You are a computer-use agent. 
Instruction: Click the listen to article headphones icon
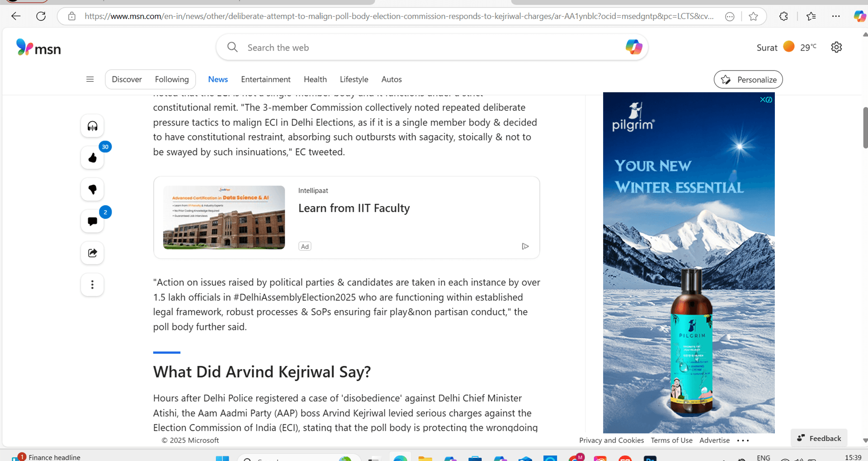coord(92,126)
